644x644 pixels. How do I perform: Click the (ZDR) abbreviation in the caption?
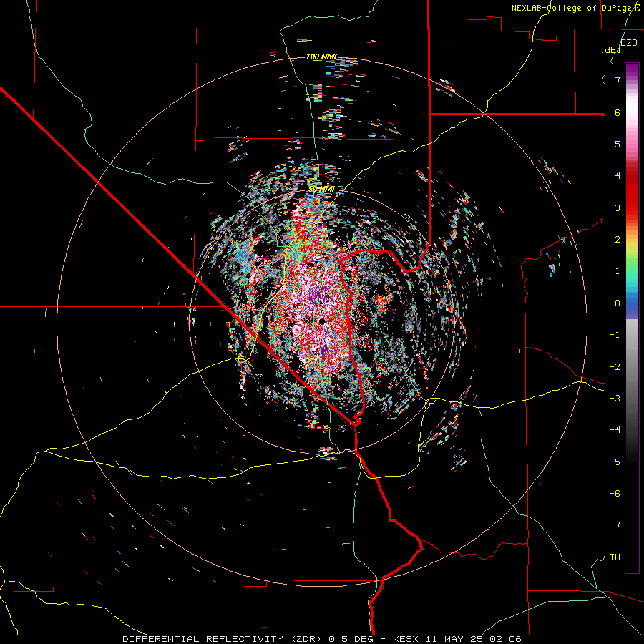(x=307, y=639)
